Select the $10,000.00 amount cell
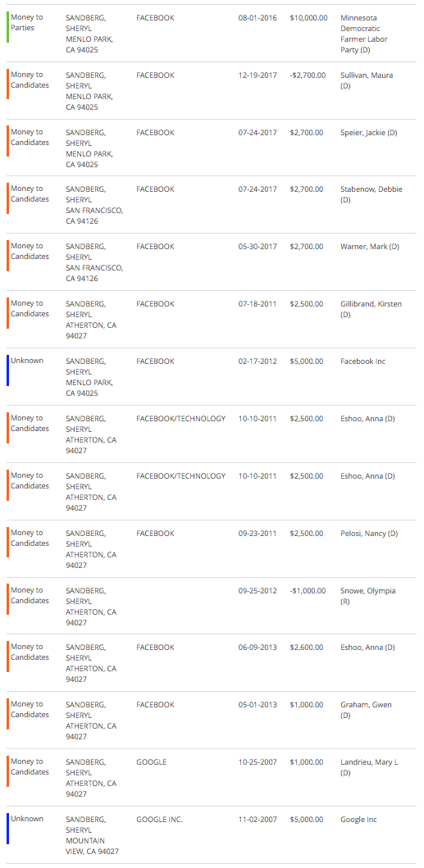This screenshot has height=868, width=424. coord(308,18)
